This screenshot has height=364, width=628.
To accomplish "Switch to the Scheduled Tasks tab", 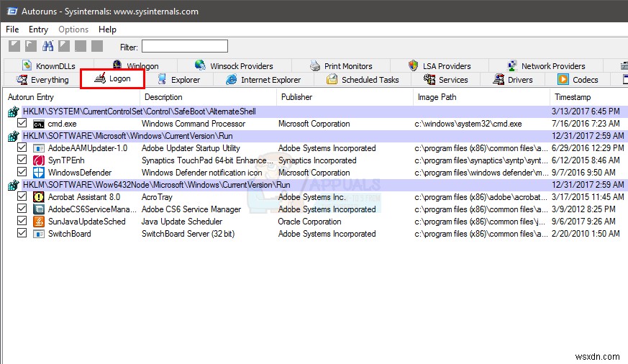I will [363, 80].
